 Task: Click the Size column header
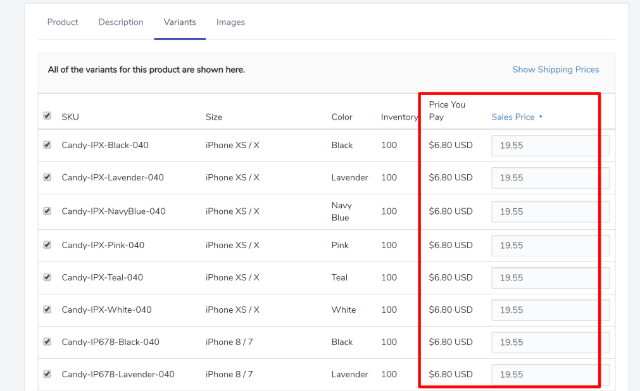click(214, 117)
